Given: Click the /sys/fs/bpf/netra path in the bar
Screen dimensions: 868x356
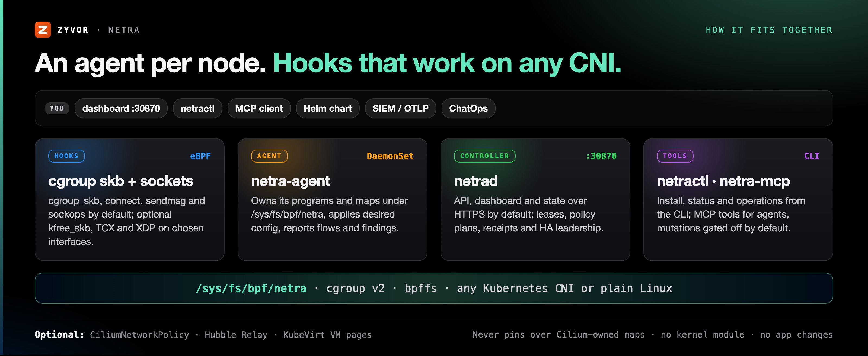Looking at the screenshot, I should pos(251,288).
